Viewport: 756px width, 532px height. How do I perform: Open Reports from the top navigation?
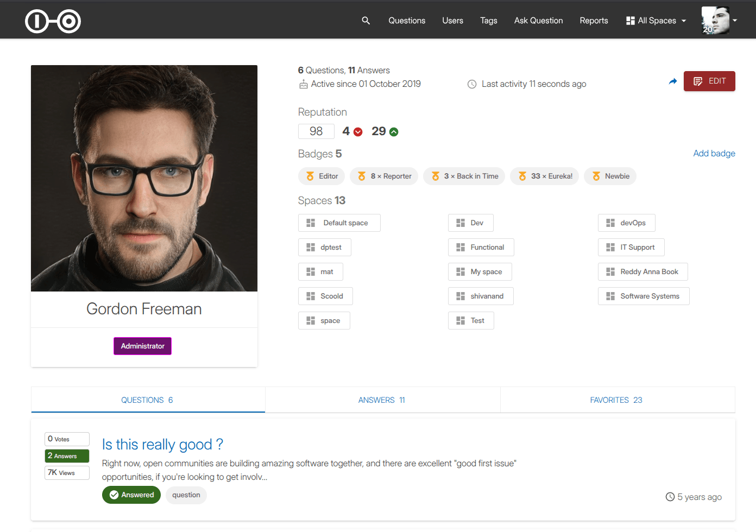[x=594, y=21]
